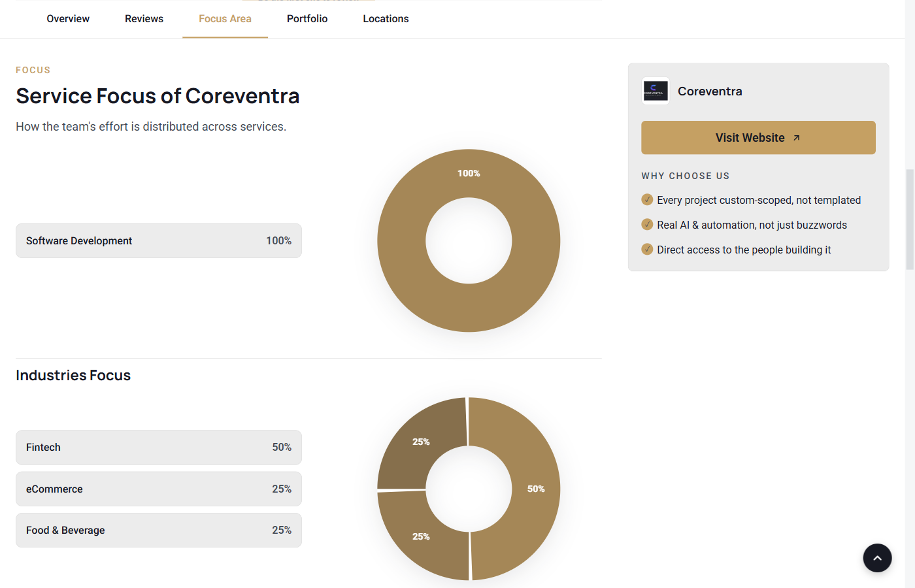Click the Visit Website button

[758, 138]
